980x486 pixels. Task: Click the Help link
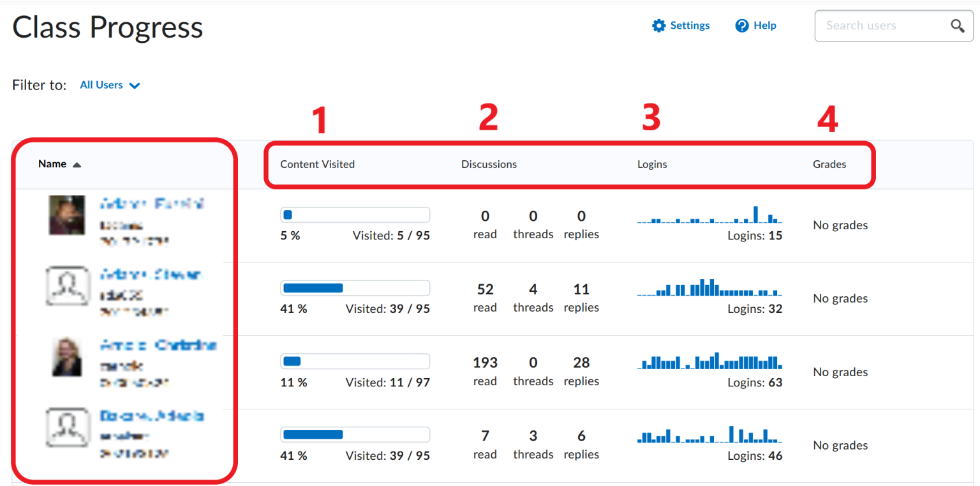pyautogui.click(x=763, y=26)
